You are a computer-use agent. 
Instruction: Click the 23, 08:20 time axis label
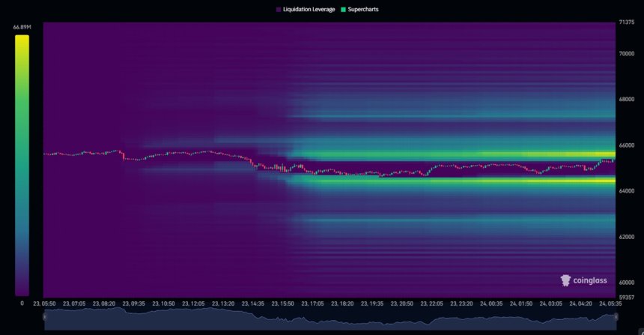click(x=104, y=304)
